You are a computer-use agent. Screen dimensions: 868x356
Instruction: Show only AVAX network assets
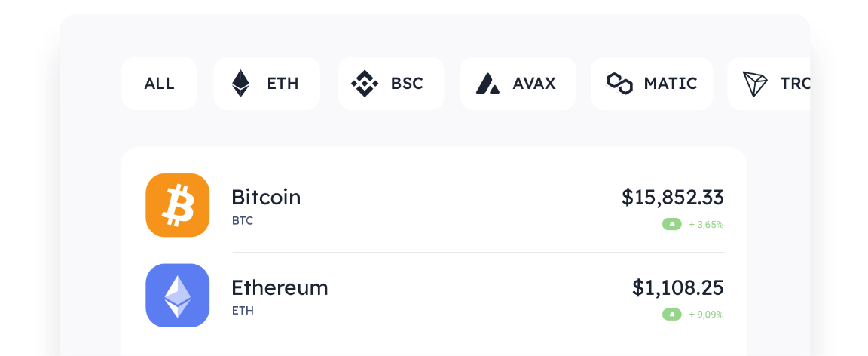click(x=533, y=83)
